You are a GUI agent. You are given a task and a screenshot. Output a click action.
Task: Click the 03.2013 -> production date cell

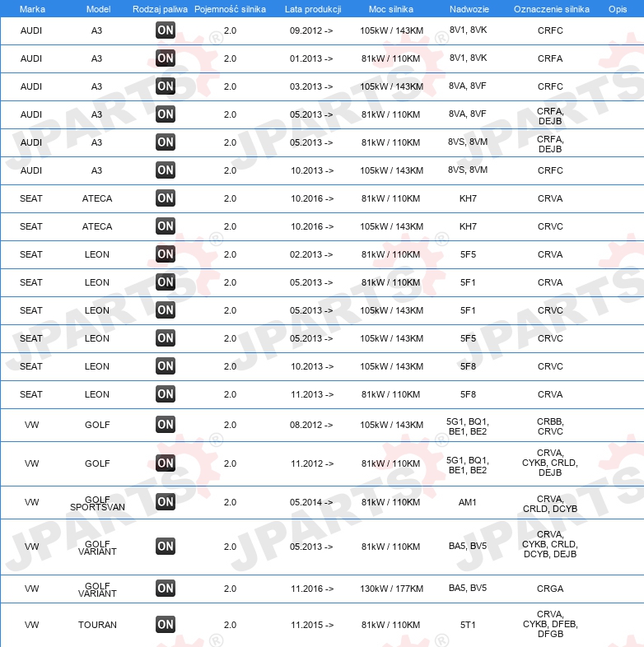point(311,86)
